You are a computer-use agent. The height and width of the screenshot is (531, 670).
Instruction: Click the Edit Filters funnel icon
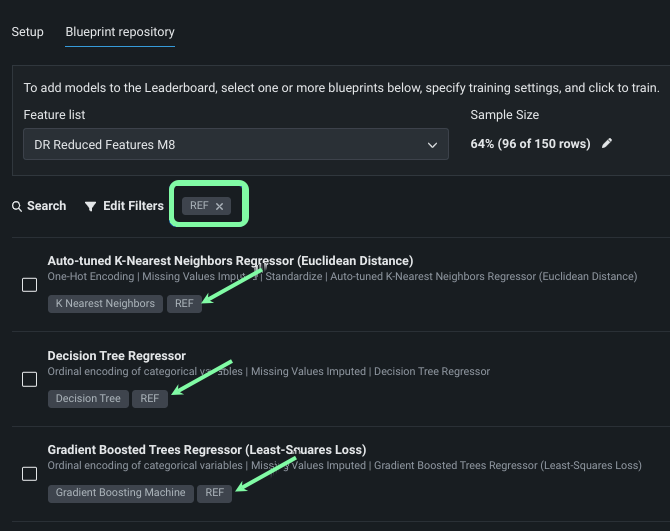tap(91, 206)
